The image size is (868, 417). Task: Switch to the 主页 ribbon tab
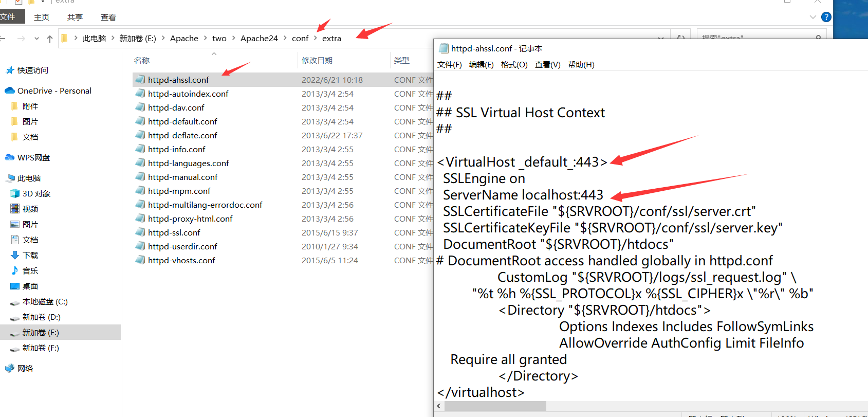[42, 17]
